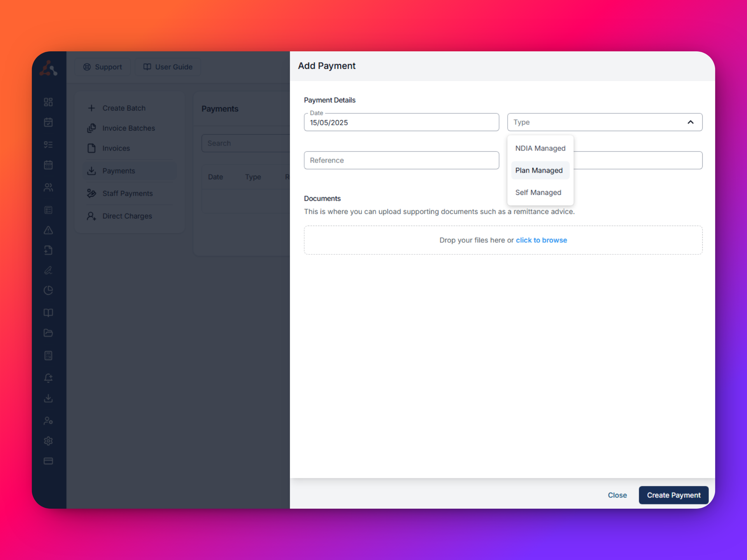Select the pie chart reports icon
Image resolution: width=747 pixels, height=560 pixels.
[48, 290]
